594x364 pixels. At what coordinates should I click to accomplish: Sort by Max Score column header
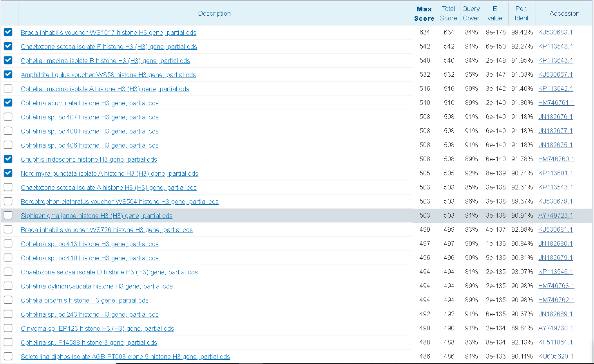pos(424,14)
